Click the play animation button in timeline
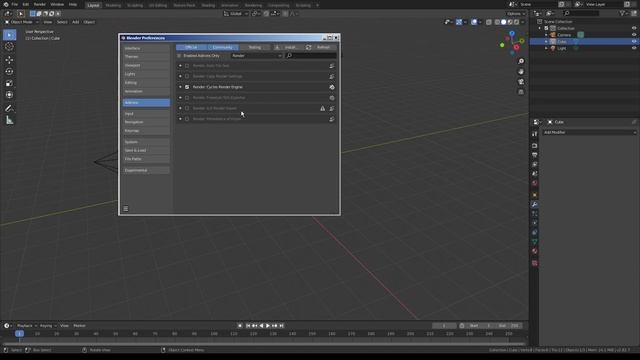Viewport: 640px width, 360px height. pos(268,326)
